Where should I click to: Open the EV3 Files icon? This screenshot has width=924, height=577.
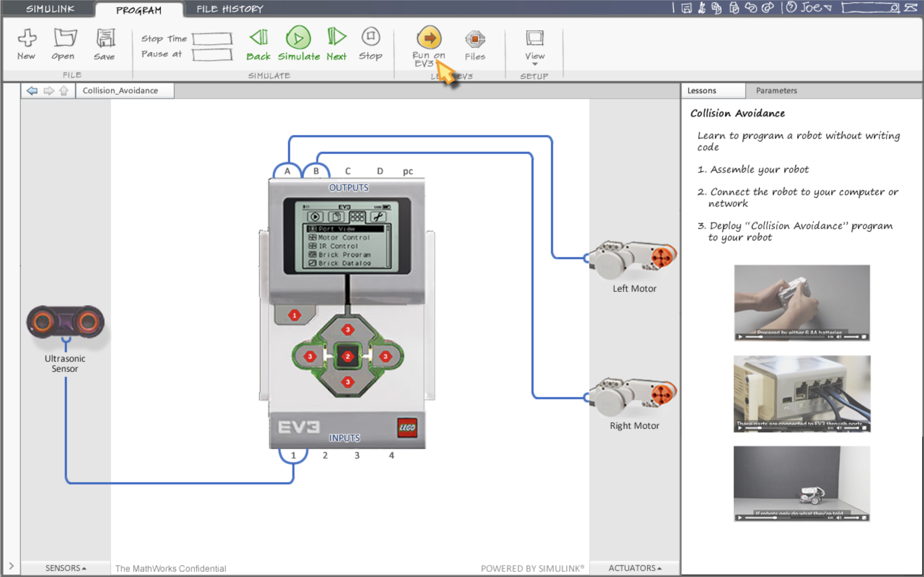click(x=475, y=39)
